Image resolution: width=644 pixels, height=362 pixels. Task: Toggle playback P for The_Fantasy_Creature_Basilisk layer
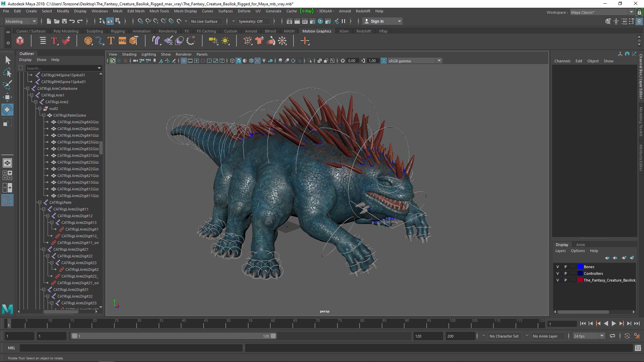(x=566, y=280)
